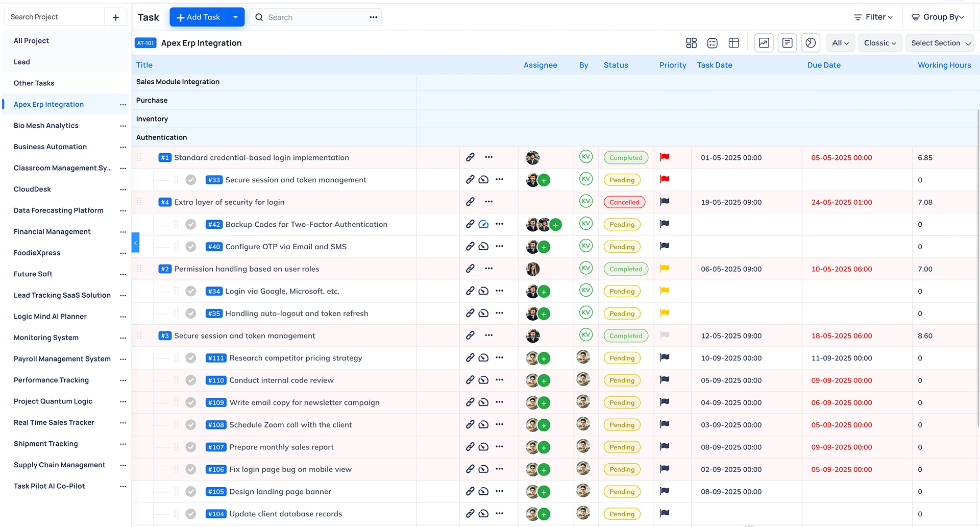This screenshot has width=980, height=527.
Task: Open the Bio Mesh Analytics project
Action: (x=46, y=126)
